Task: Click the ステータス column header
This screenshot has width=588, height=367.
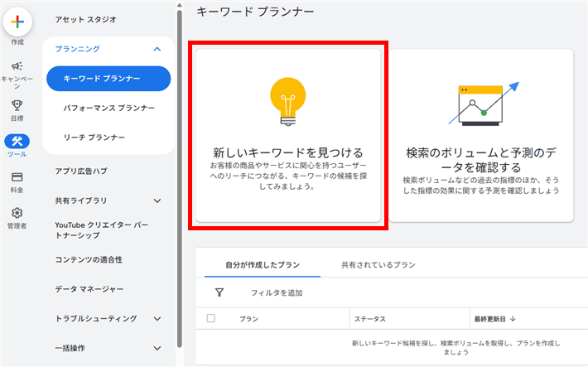Action: click(x=369, y=319)
